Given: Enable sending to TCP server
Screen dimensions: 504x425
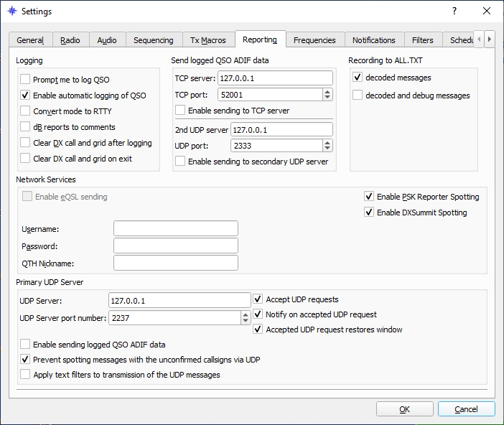Looking at the screenshot, I should pyautogui.click(x=180, y=111).
